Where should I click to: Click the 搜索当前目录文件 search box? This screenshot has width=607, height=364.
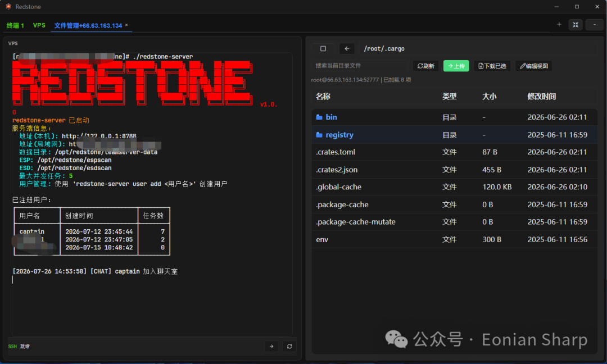[360, 66]
